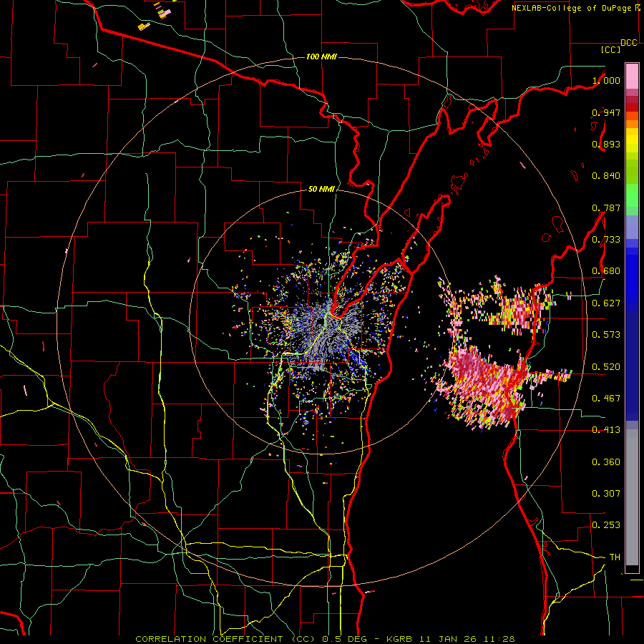644x644 pixels.
Task: Click the 100 NMI range ring label
Action: pos(321,57)
